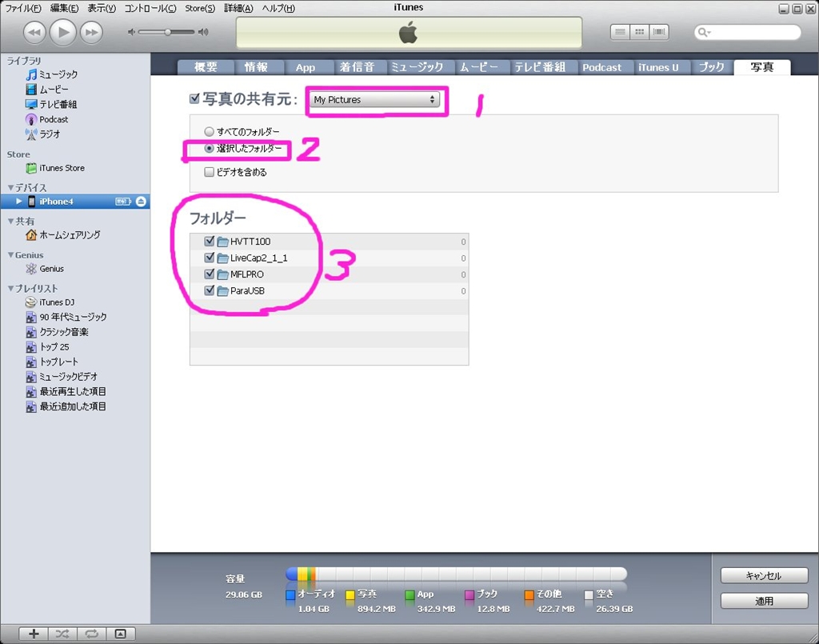
Task: Switch to the 概要 tab
Action: point(206,67)
